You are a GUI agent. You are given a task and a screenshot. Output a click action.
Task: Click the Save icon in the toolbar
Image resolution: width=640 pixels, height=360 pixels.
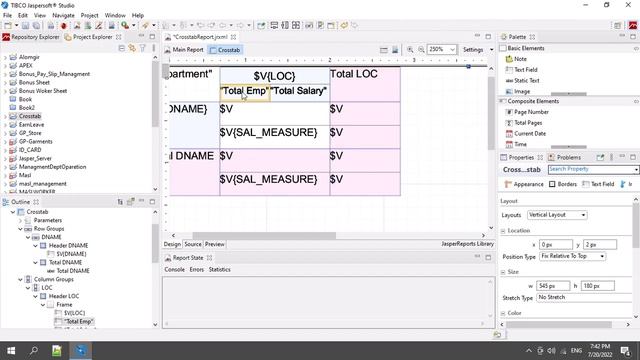click(26, 25)
